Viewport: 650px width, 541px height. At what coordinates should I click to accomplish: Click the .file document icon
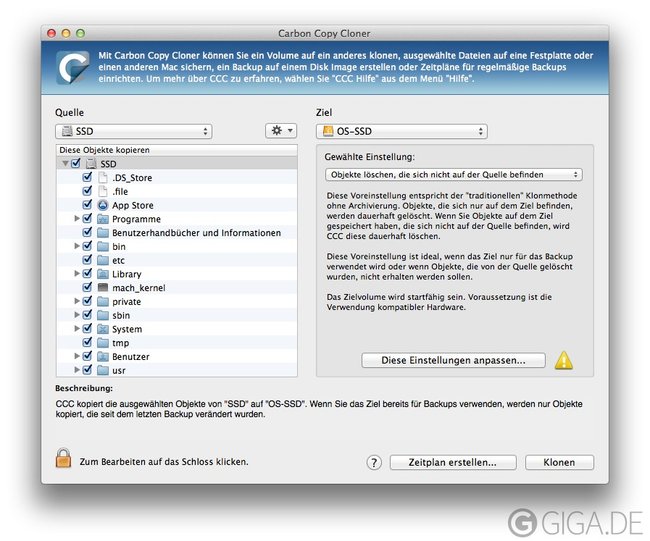pyautogui.click(x=103, y=191)
